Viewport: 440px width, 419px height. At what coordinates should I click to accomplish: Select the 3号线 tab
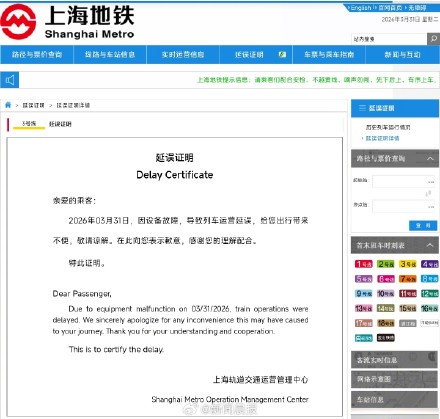click(x=29, y=124)
